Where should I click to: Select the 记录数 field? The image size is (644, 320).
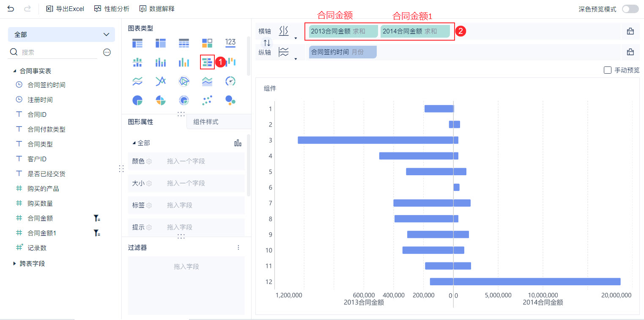click(x=37, y=248)
